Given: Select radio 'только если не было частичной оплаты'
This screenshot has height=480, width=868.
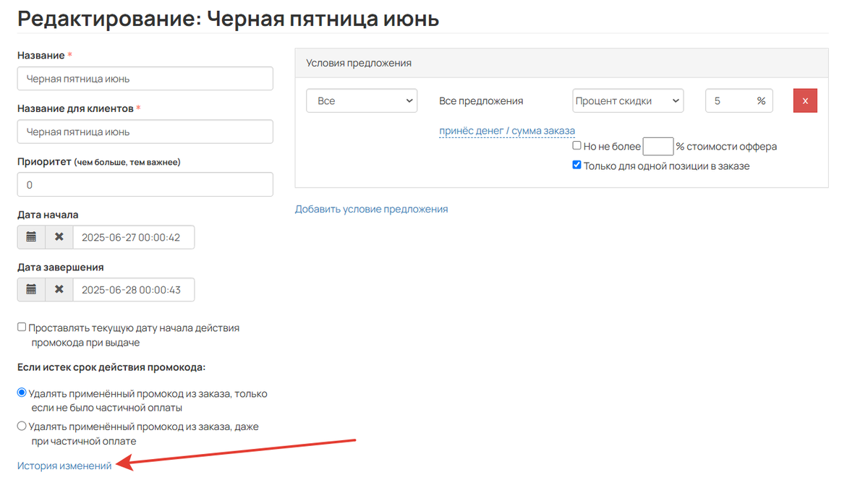Looking at the screenshot, I should [22, 393].
